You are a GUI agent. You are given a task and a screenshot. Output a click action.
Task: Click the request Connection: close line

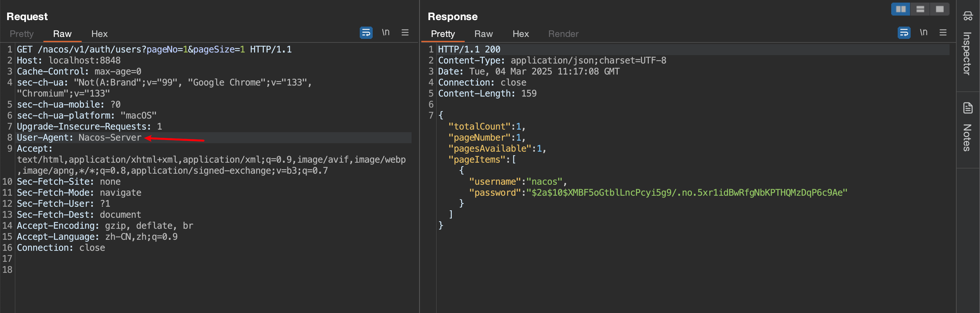pos(61,248)
